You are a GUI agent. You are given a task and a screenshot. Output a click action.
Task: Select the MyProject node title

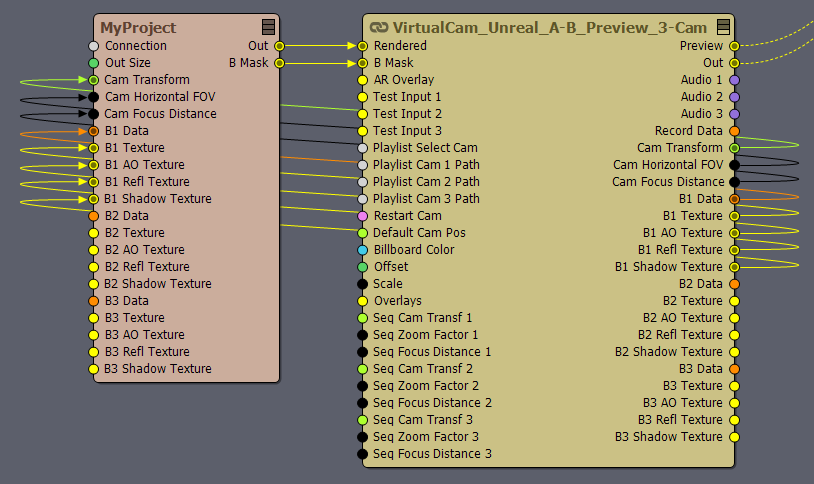[x=138, y=28]
